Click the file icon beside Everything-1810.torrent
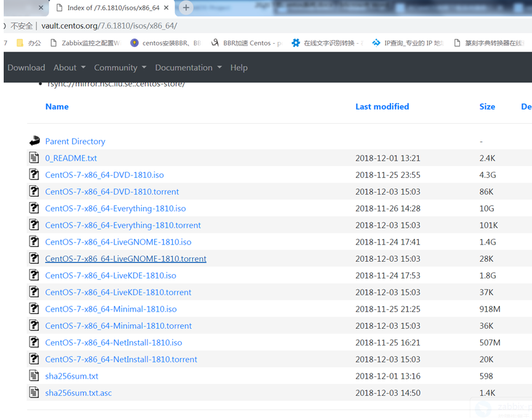The image size is (532, 420). coord(34,225)
